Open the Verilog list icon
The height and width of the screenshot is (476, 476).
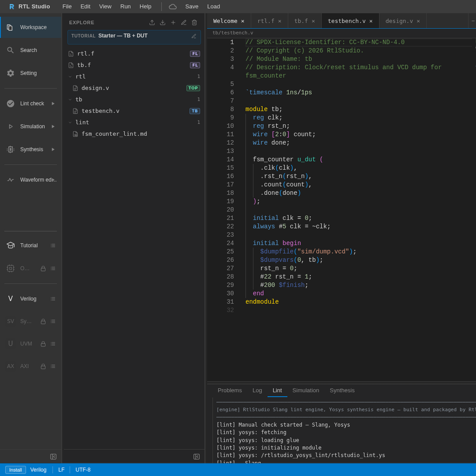click(53, 299)
